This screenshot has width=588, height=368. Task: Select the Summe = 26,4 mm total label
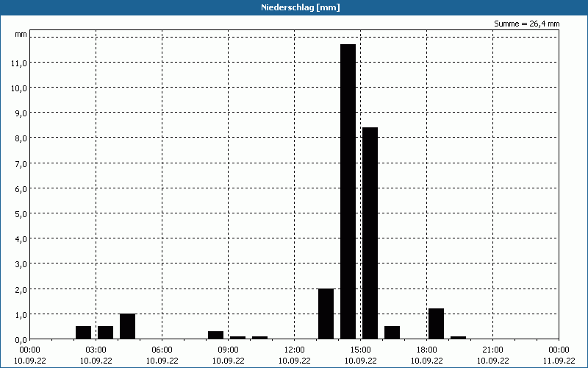[x=526, y=24]
